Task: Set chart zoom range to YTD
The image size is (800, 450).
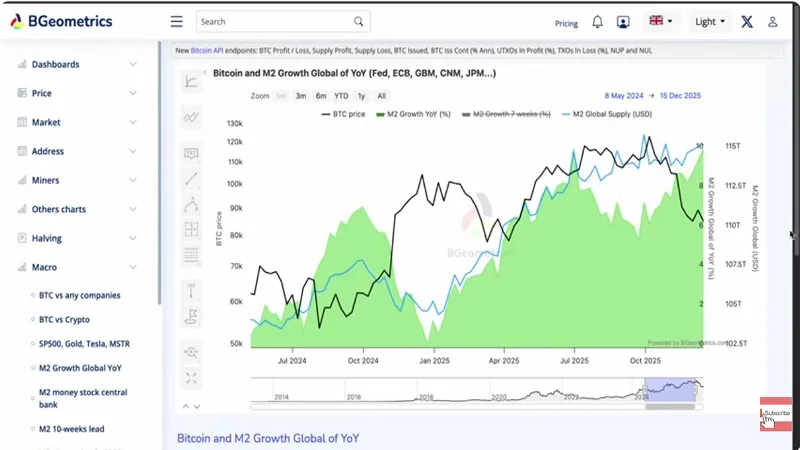Action: pos(341,96)
